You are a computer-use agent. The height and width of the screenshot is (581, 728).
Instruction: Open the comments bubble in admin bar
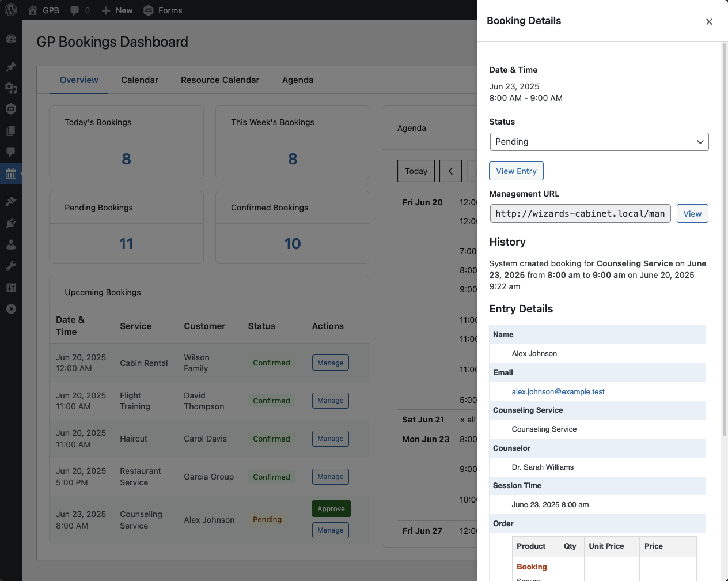[x=75, y=10]
